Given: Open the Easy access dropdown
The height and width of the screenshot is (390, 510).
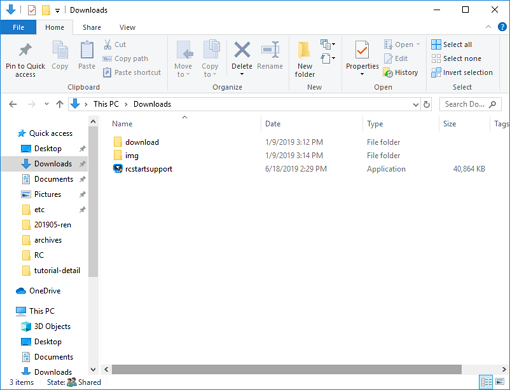Looking at the screenshot, I should [328, 59].
